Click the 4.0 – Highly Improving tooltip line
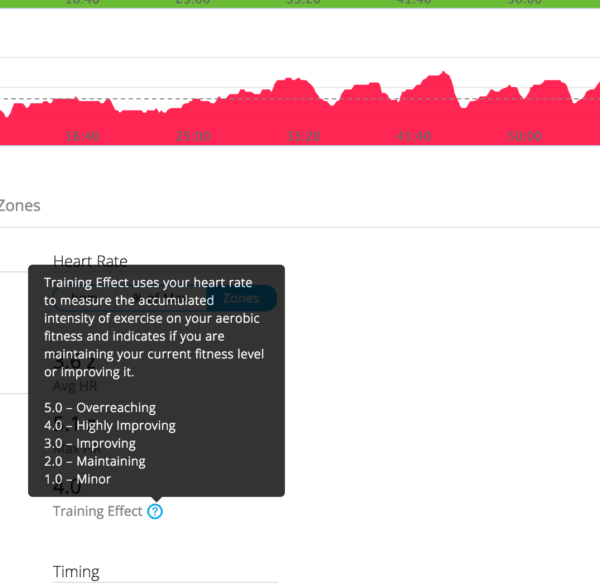This screenshot has width=600, height=584. click(x=110, y=426)
